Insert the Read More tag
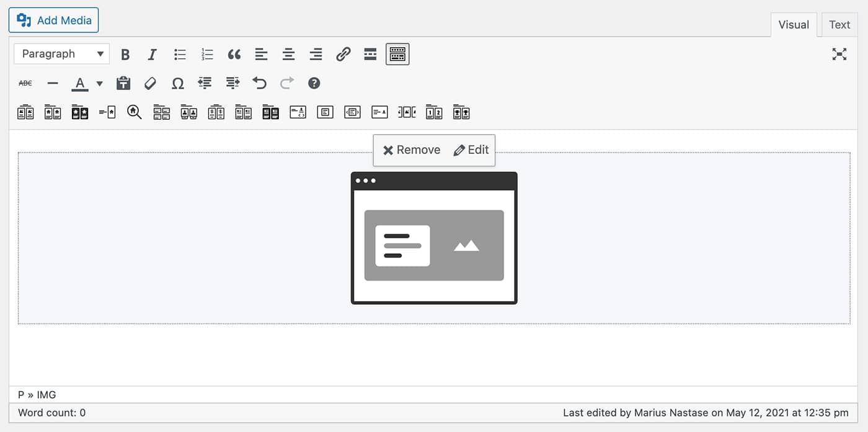The height and width of the screenshot is (432, 868). pyautogui.click(x=370, y=55)
